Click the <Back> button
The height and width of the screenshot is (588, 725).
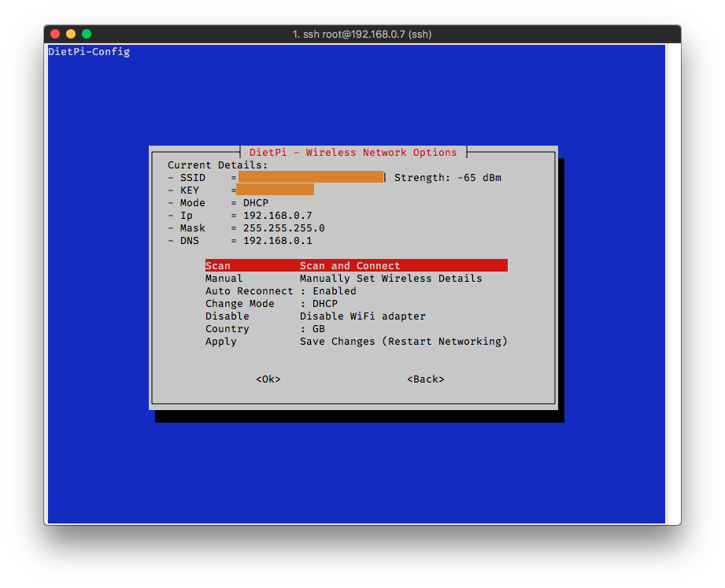pyautogui.click(x=425, y=379)
